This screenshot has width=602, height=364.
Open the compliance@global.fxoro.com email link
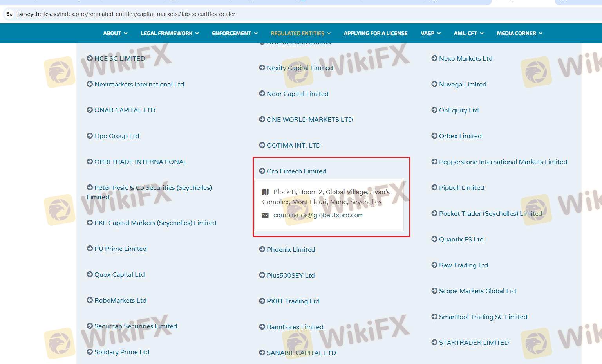318,215
